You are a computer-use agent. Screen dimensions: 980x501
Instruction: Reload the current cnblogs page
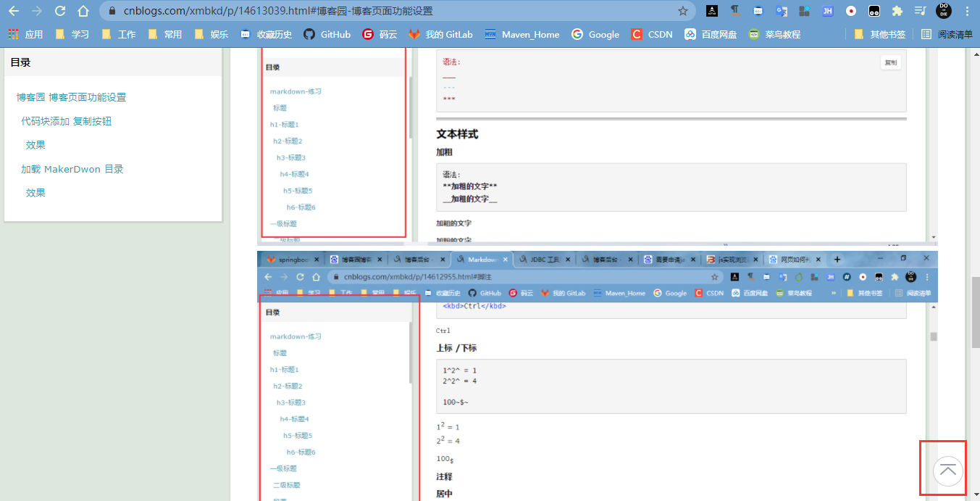tap(60, 11)
